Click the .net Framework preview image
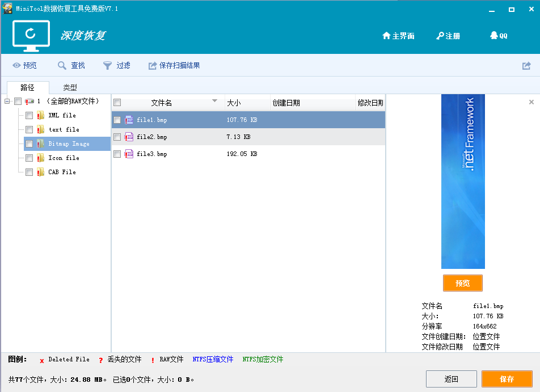Screen dimensions: 540x392 [463, 182]
